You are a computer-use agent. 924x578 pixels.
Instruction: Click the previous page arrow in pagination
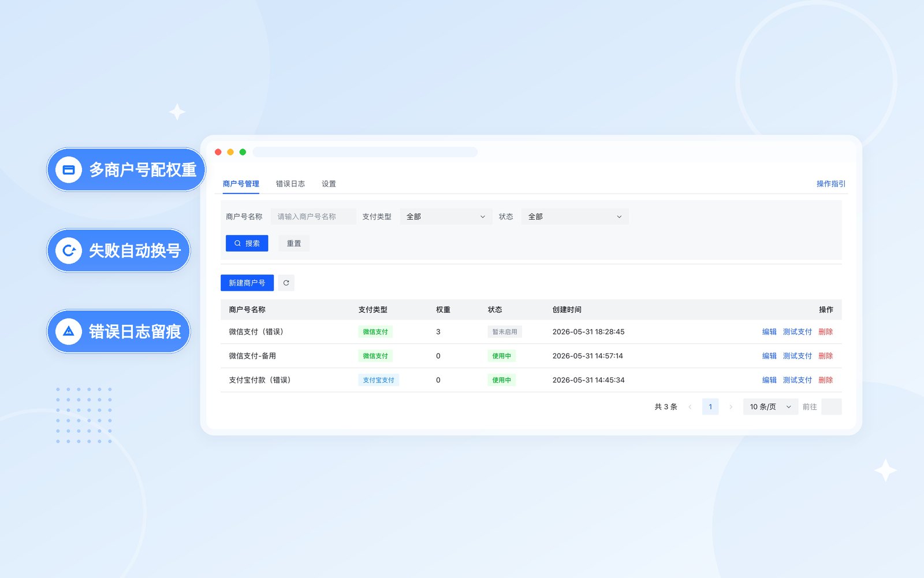tap(690, 407)
